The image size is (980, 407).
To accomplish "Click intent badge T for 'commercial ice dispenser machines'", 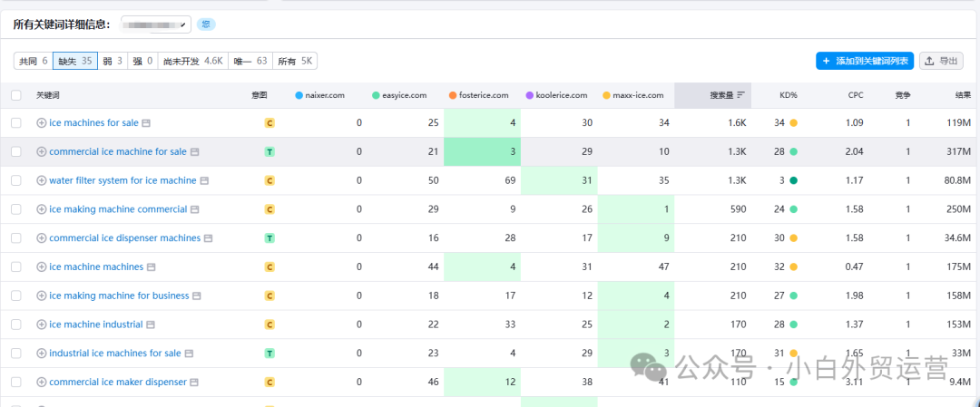I will coord(269,237).
